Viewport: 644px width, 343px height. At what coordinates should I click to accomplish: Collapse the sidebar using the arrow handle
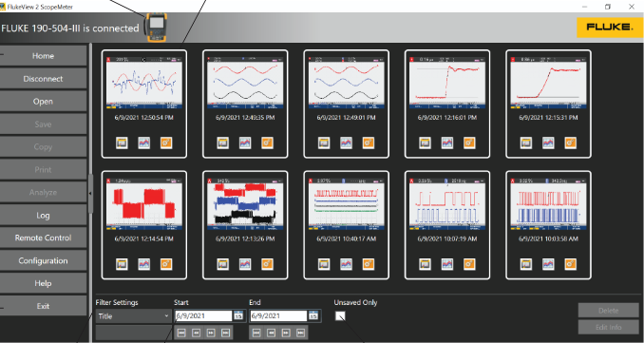91,193
